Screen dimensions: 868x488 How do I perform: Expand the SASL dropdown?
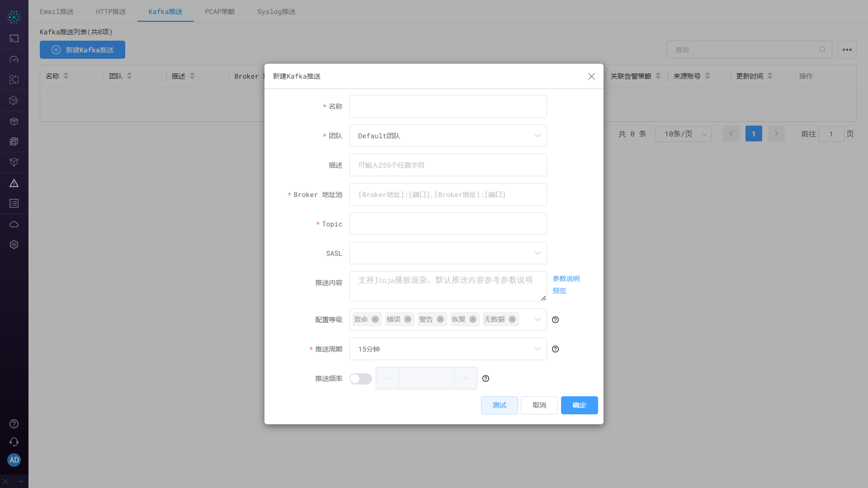point(448,253)
